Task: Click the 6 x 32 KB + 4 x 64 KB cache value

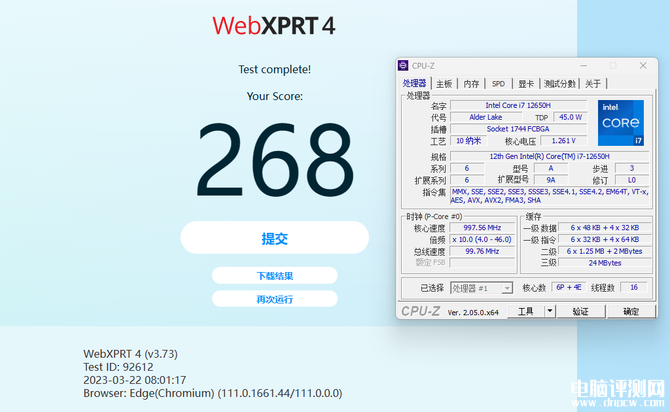Action: point(605,239)
